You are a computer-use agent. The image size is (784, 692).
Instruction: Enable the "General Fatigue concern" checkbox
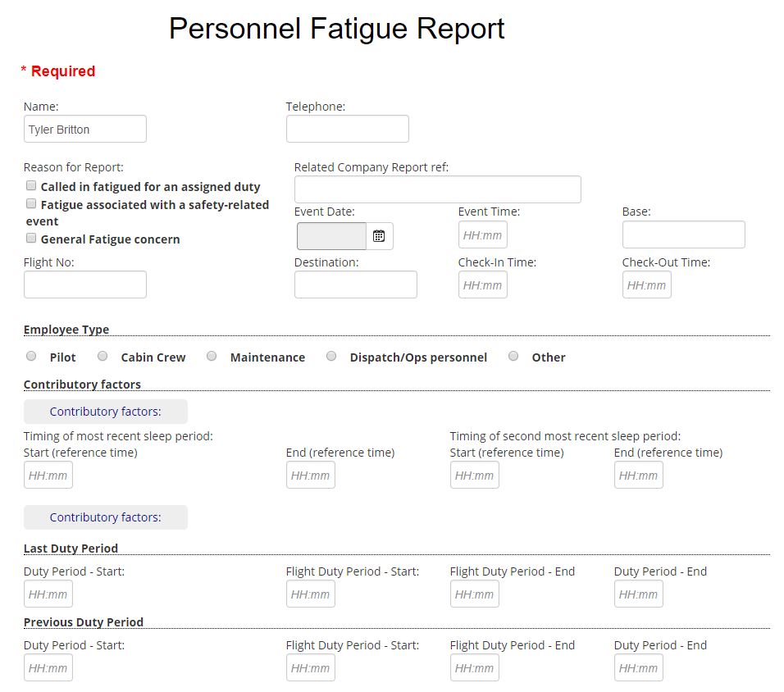(30, 239)
